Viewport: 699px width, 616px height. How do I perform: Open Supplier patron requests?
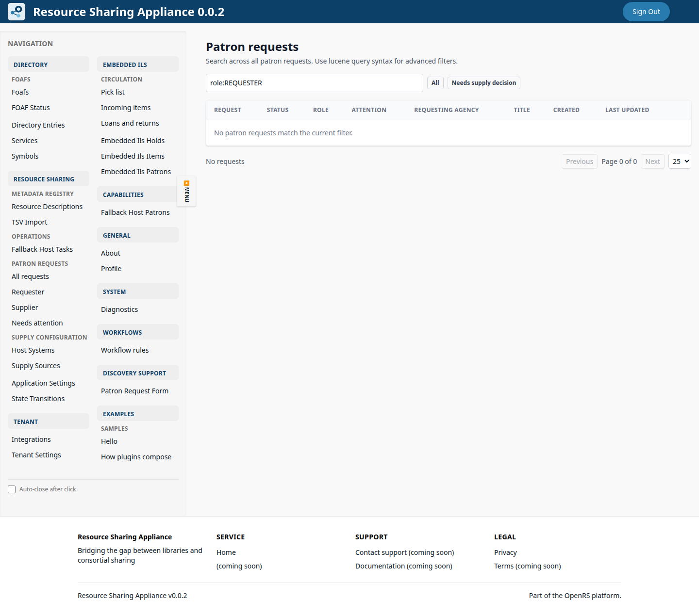coord(25,308)
